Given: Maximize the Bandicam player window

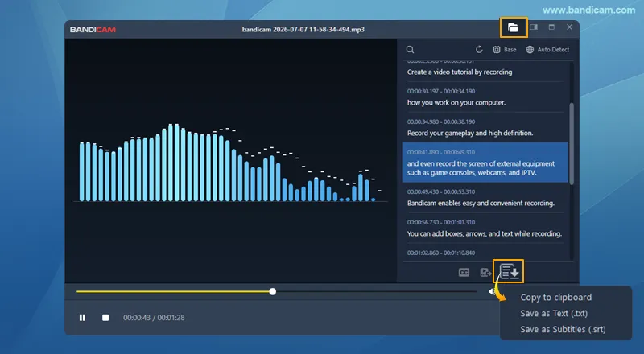Looking at the screenshot, I should tap(551, 27).
